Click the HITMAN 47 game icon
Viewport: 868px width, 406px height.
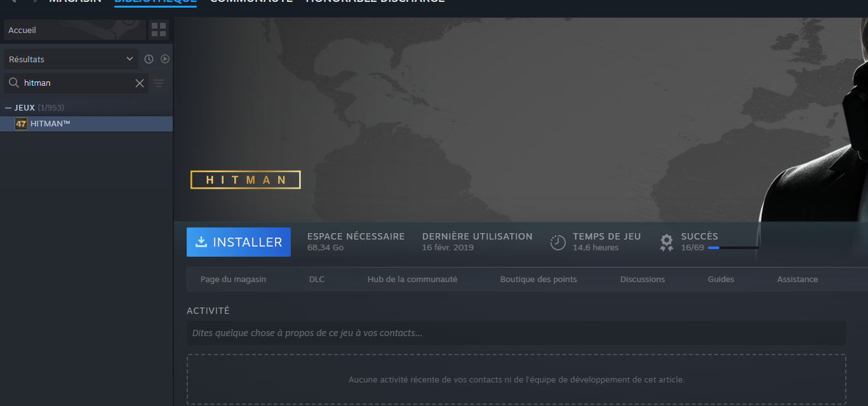(21, 124)
